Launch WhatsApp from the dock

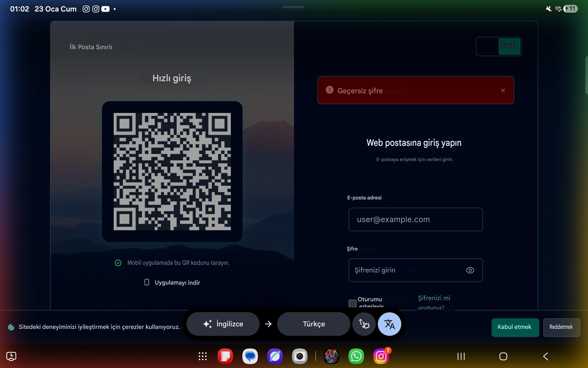[356, 356]
